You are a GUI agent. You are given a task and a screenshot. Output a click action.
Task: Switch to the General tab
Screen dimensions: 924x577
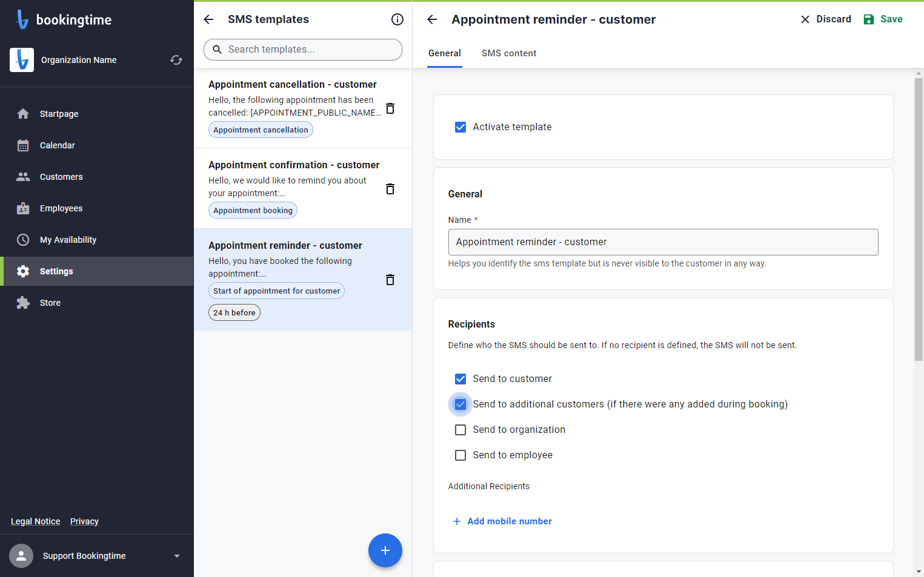(445, 53)
